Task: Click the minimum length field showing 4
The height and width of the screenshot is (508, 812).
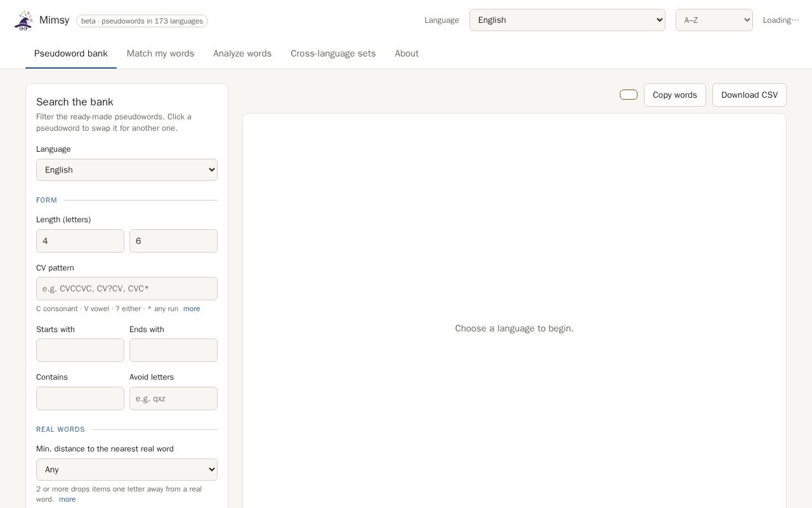Action: point(80,241)
